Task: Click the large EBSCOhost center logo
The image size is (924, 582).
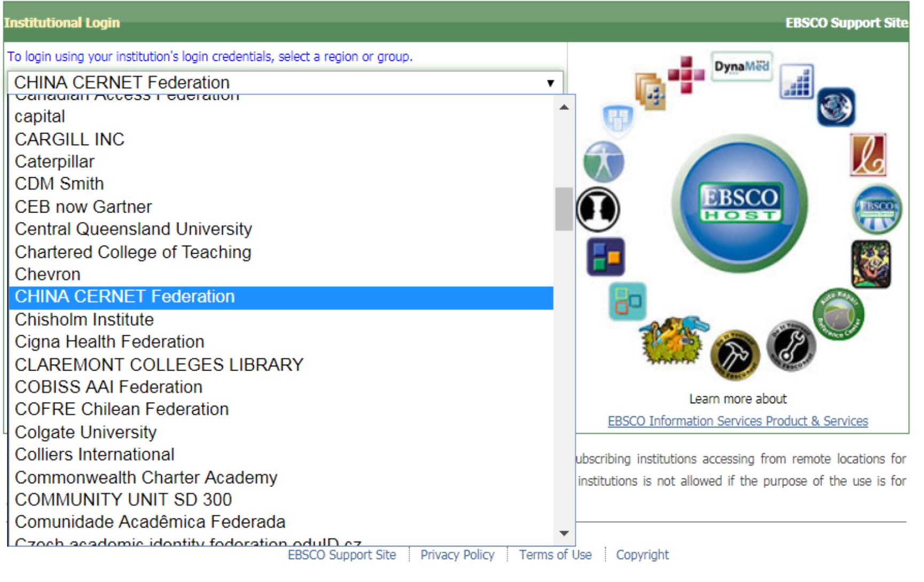Action: (740, 203)
